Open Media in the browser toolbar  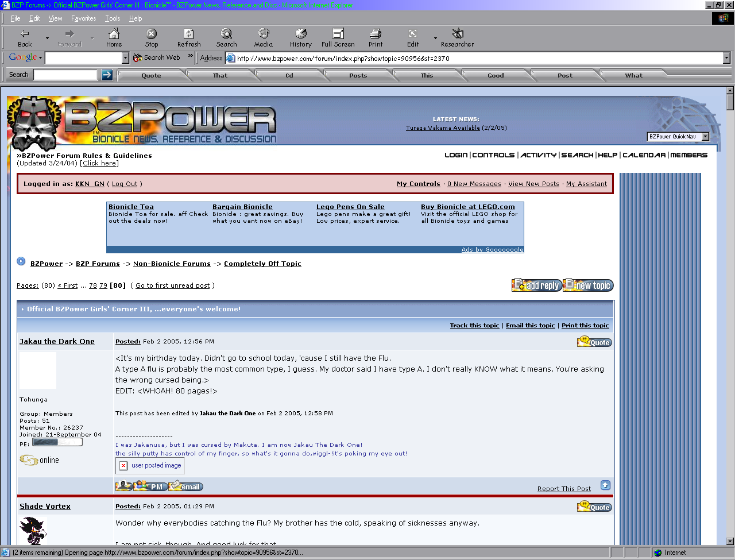click(x=264, y=37)
